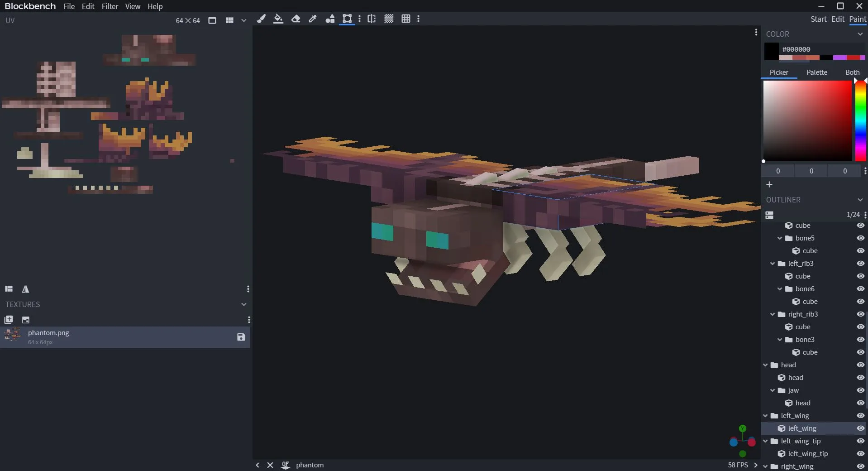Collapse the head group
Screen dimensions: 868x471
765,365
